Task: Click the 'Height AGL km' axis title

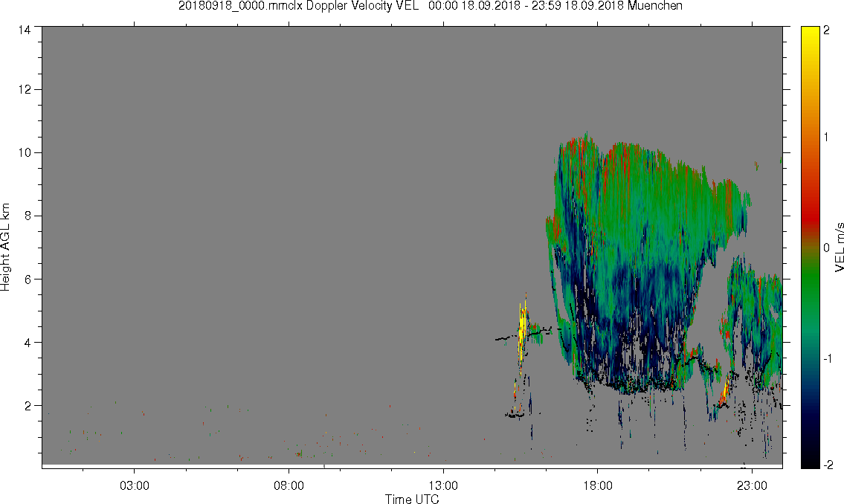Action: pos(5,248)
